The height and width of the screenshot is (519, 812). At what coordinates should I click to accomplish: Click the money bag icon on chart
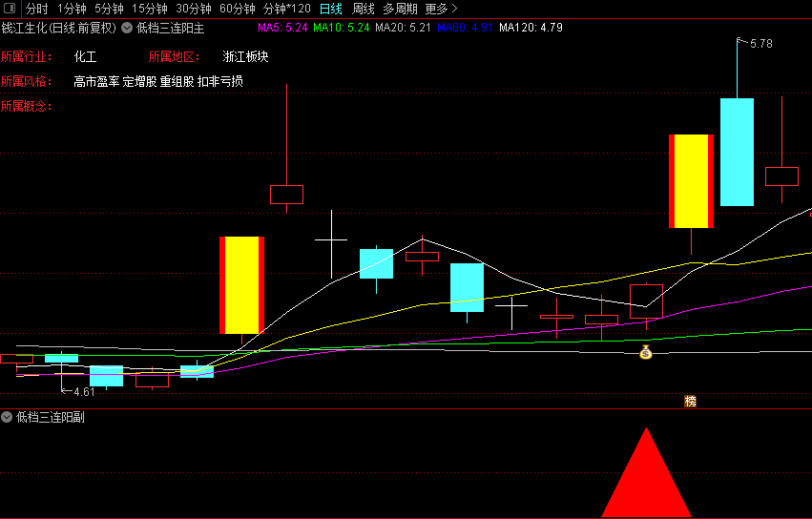645,352
